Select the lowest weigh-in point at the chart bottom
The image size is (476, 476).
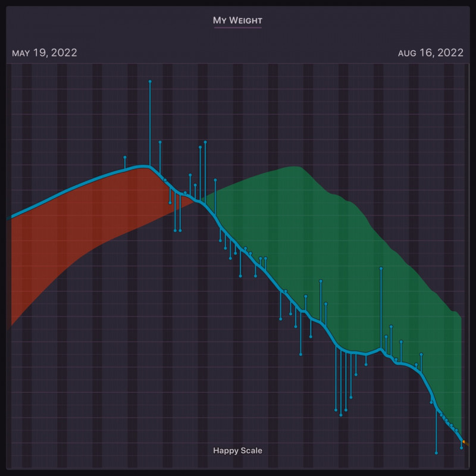[436, 453]
